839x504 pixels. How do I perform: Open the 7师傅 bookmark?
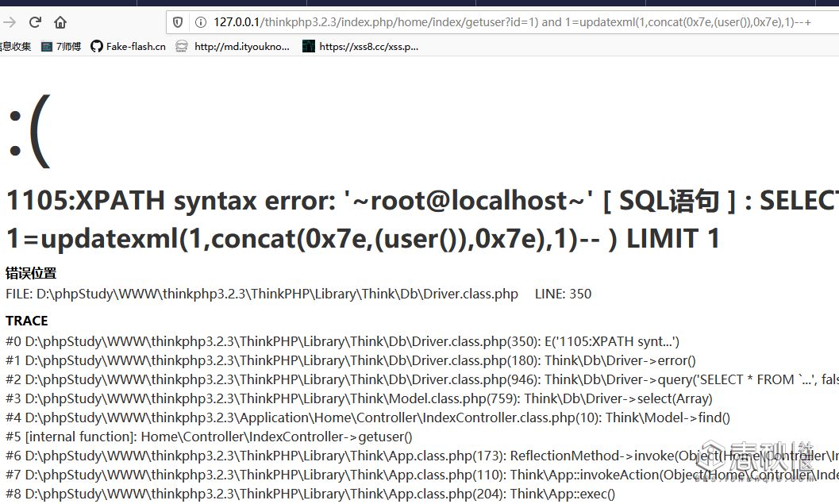[61, 47]
